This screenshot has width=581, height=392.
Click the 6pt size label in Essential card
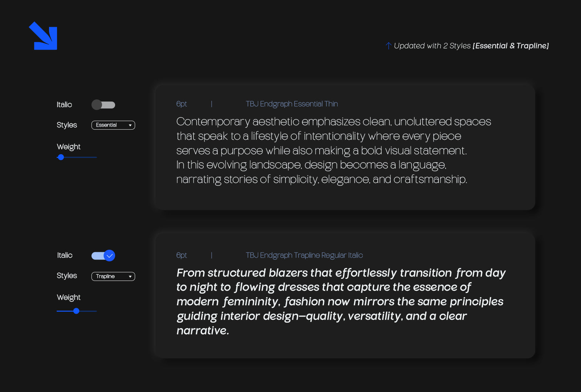tap(182, 104)
